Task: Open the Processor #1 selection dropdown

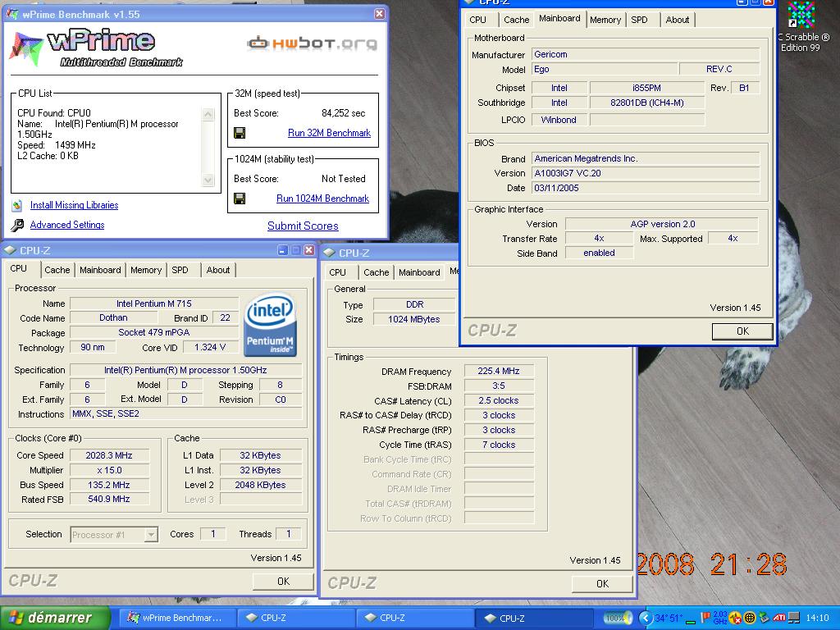Action: click(x=152, y=535)
